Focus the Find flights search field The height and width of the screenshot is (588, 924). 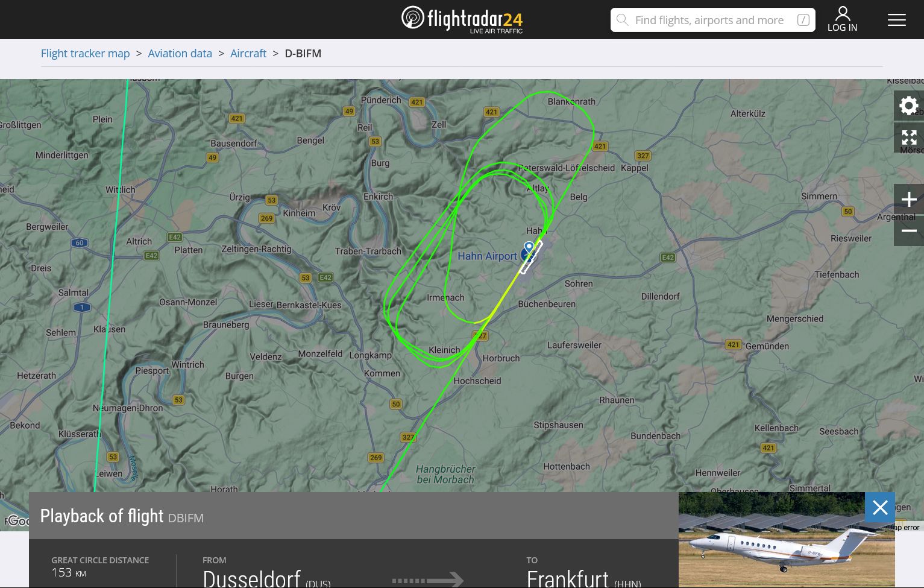[712, 20]
